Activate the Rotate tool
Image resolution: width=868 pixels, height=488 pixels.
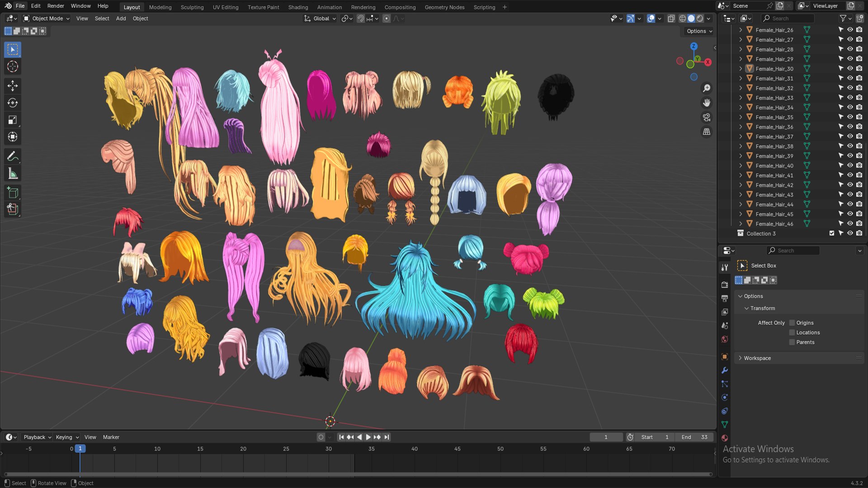[x=13, y=103]
